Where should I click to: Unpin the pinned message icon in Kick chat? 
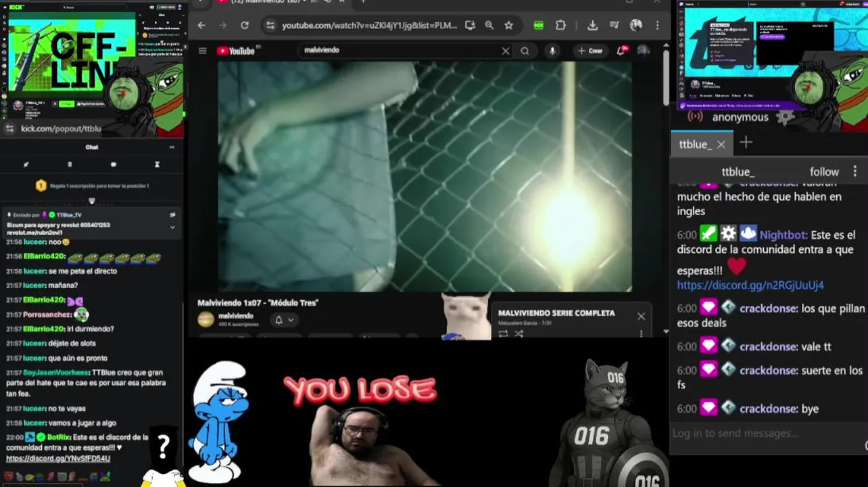click(172, 214)
